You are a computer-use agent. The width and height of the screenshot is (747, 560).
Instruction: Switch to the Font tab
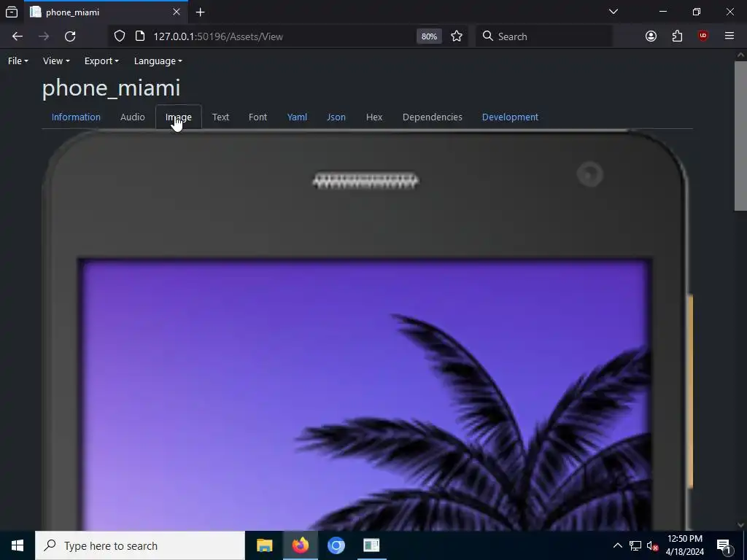click(x=258, y=117)
